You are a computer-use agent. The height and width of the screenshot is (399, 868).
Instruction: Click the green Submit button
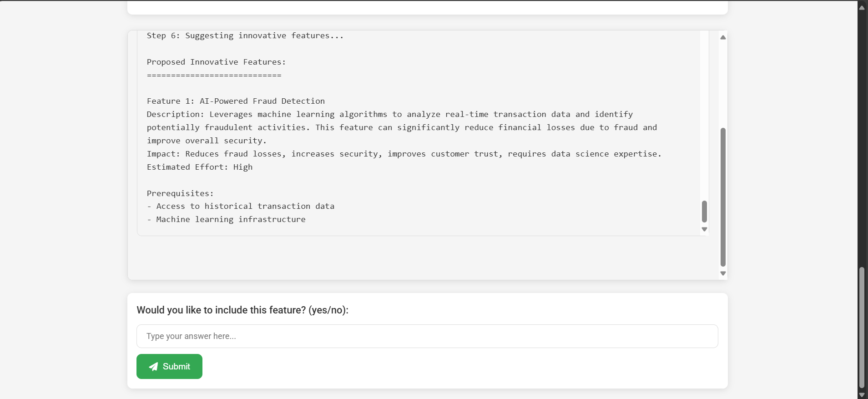[169, 366]
